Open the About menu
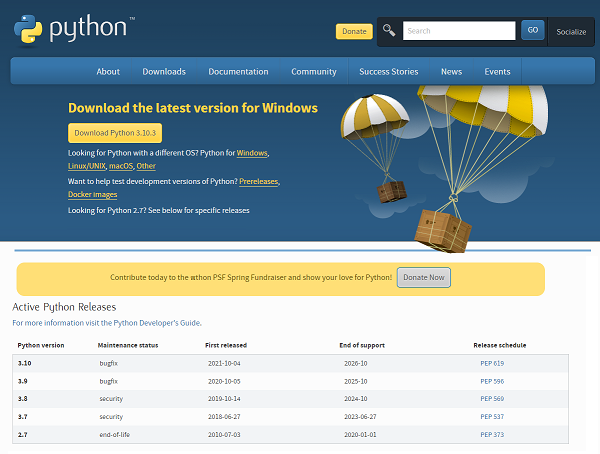The height and width of the screenshot is (454, 600). 108,72
